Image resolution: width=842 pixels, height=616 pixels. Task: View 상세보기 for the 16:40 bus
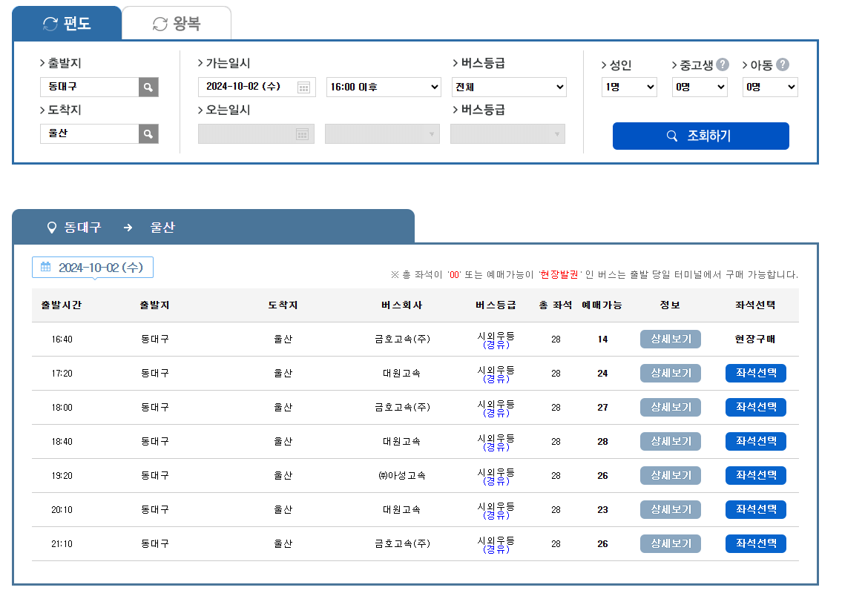pos(671,339)
